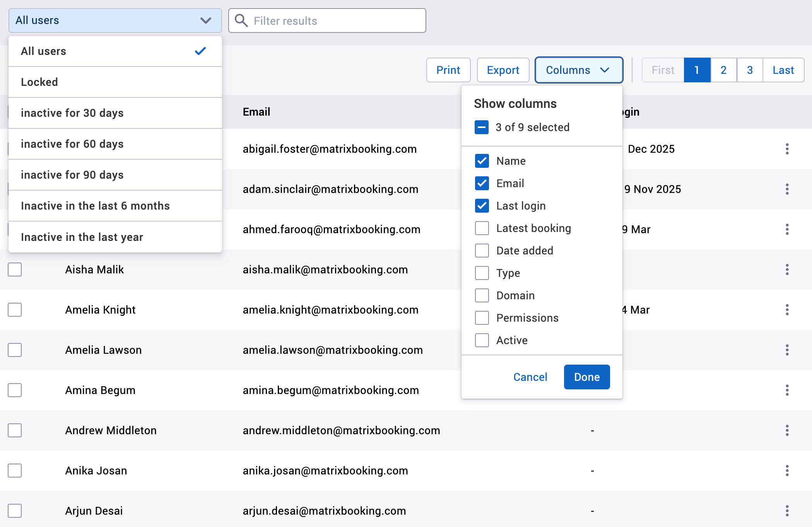Select the row checkbox for Amelia Knight

[x=15, y=310]
